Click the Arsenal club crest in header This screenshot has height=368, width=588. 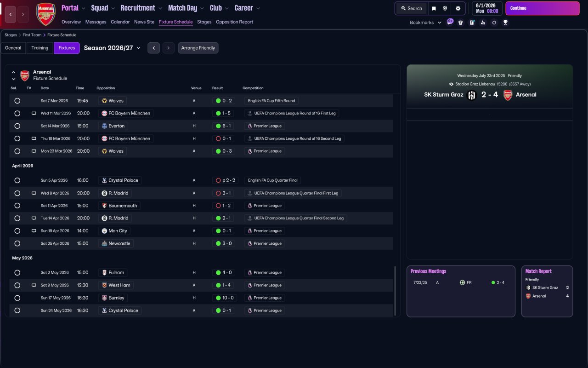pos(45,14)
